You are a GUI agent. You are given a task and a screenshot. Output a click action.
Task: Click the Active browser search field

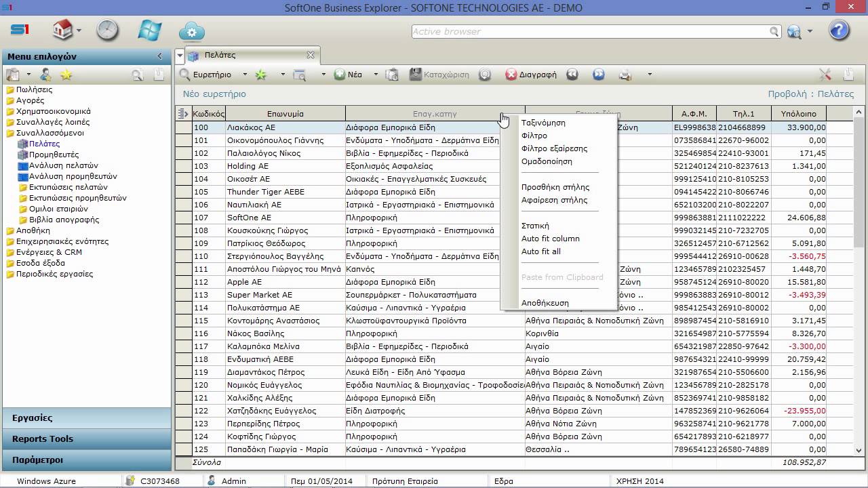click(x=591, y=32)
